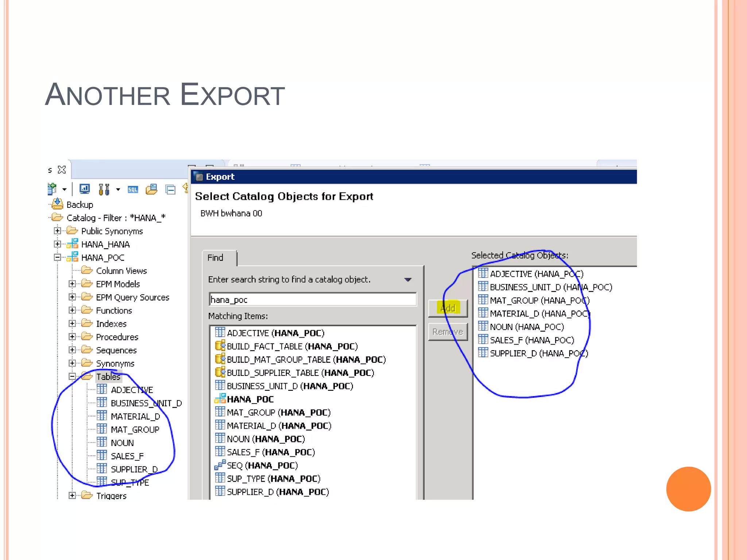Click the Export dialog title bar icon
The width and height of the screenshot is (747, 560).
(198, 176)
